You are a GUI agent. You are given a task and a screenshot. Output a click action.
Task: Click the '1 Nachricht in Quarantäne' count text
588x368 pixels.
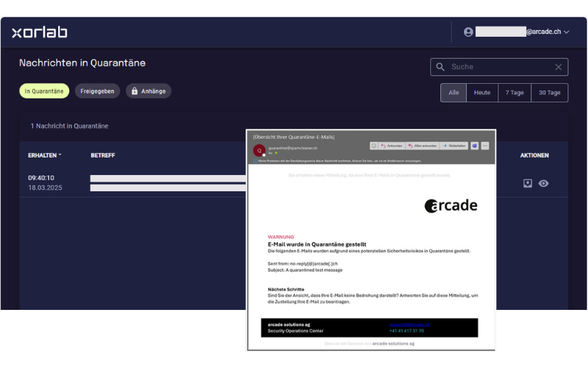pyautogui.click(x=69, y=126)
